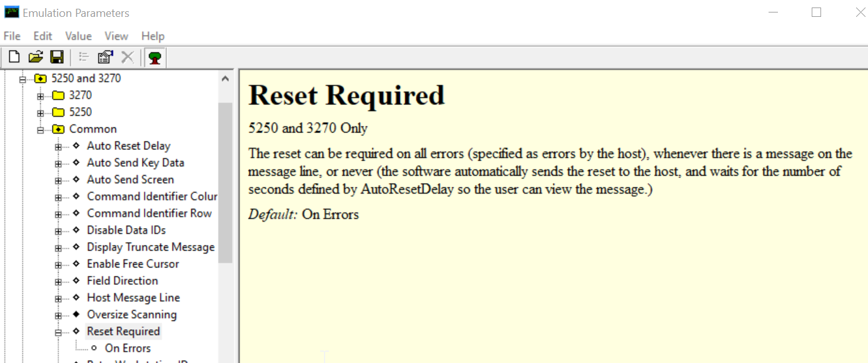Expand the Auto Reset Delay node

[x=57, y=146]
